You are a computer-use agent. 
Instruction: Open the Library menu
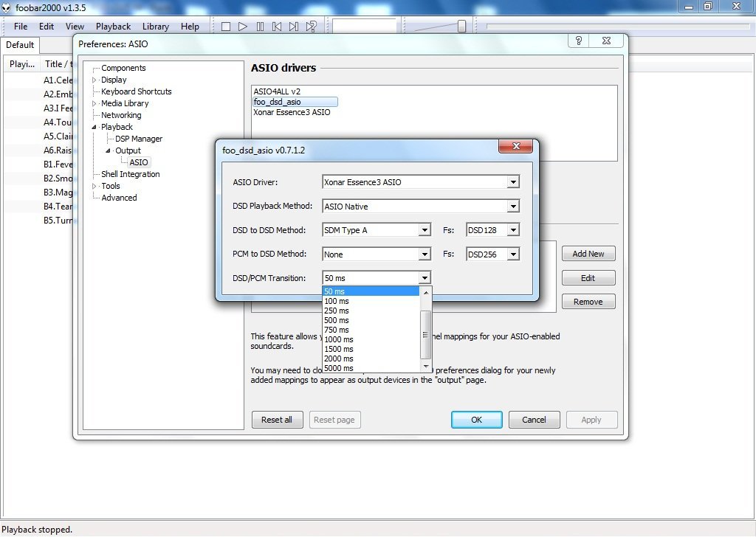pos(155,27)
